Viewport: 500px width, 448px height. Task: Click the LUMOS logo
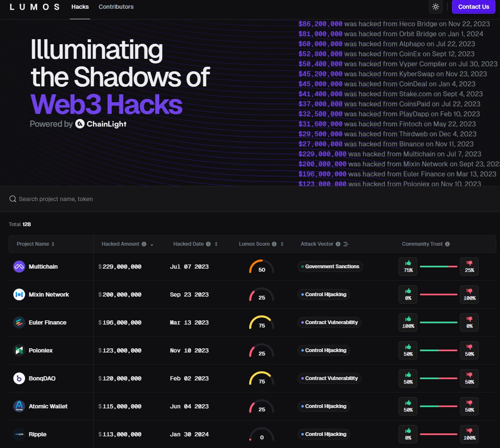coord(35,7)
